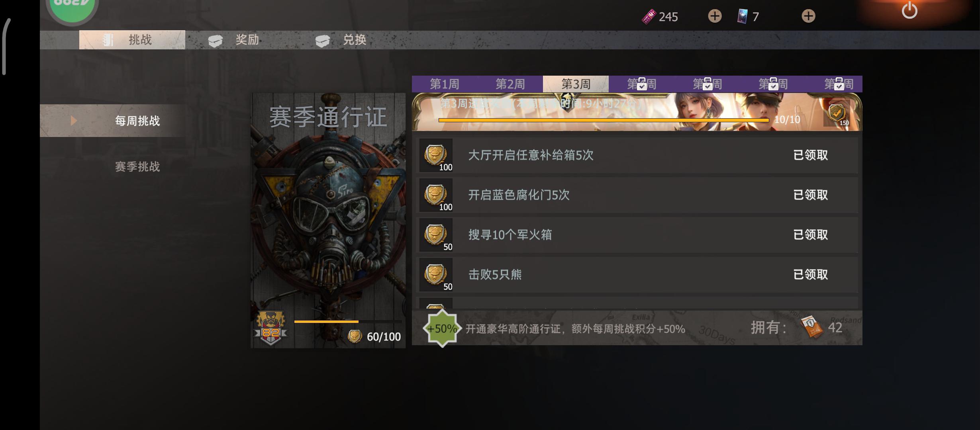Tap the power icon at top right

pos(909,10)
